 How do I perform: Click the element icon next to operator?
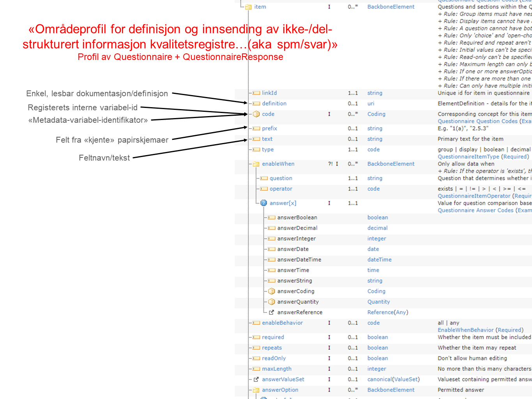264,189
